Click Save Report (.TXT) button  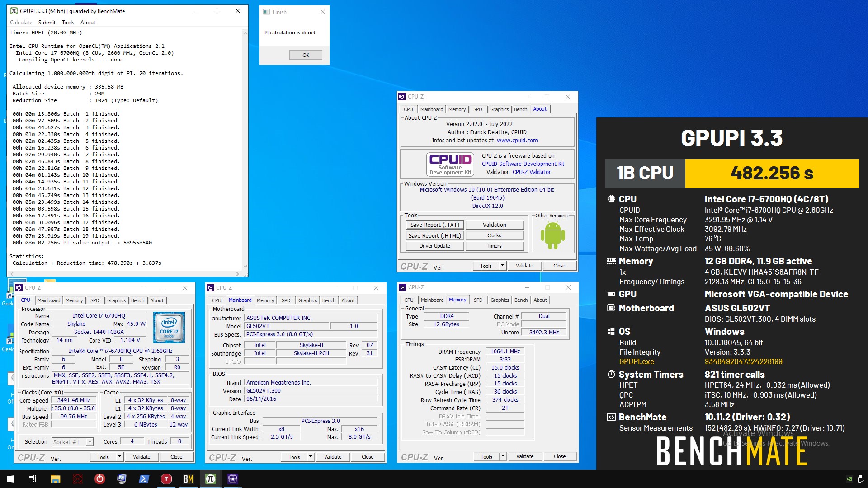(434, 225)
